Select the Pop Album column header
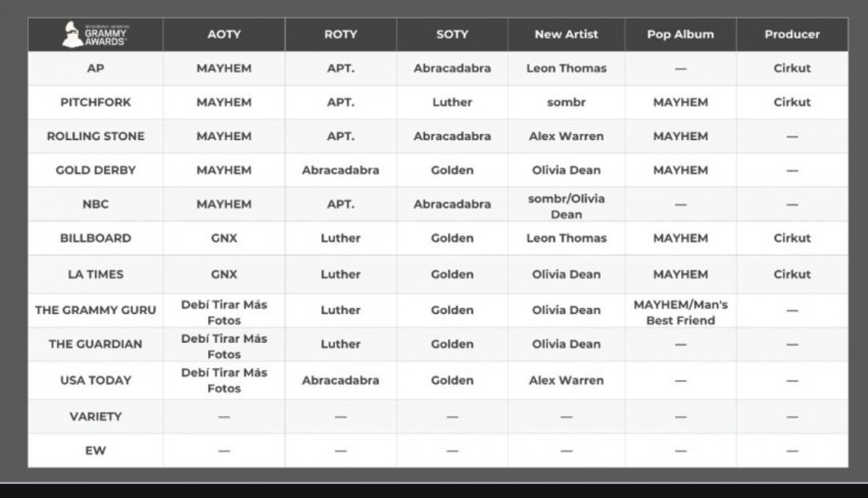Viewport: 868px width, 498px height. (x=680, y=35)
